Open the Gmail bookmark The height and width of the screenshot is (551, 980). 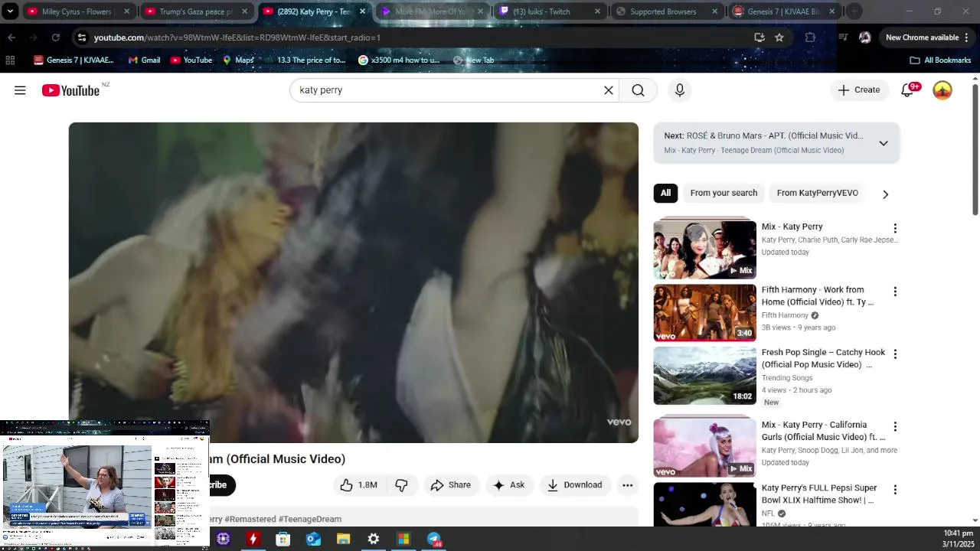143,60
